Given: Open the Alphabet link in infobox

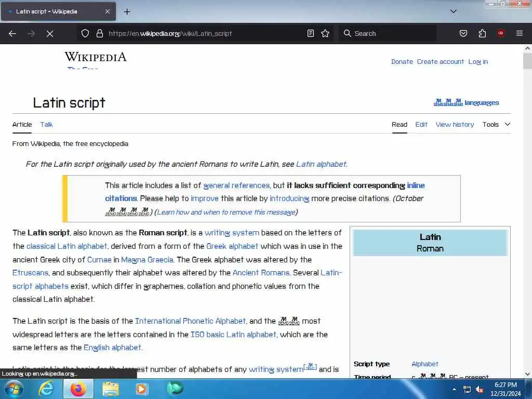Looking at the screenshot, I should point(425,364).
